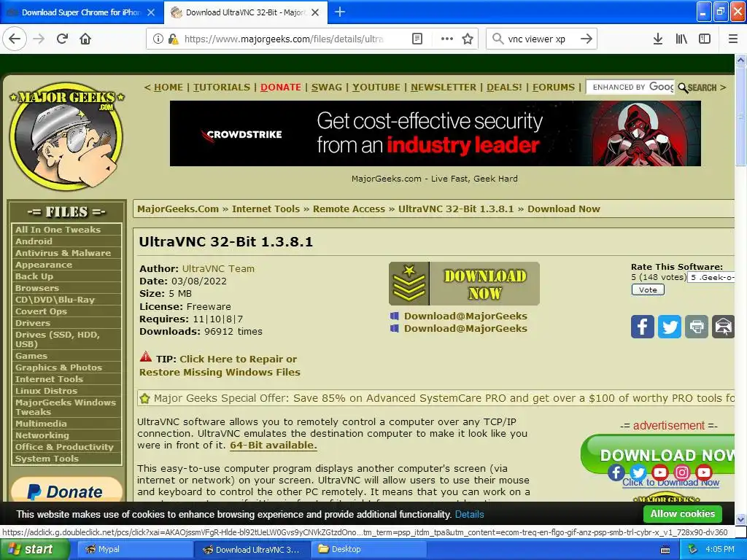Click the scrollbar down arrow
Image resolution: width=747 pixels, height=560 pixels.
tap(740, 519)
